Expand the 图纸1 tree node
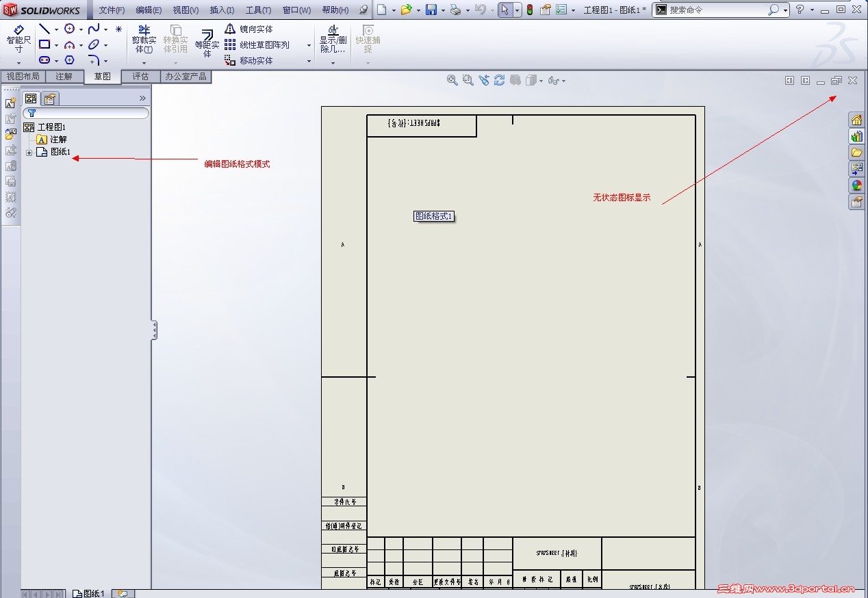This screenshot has width=868, height=598. (x=29, y=153)
